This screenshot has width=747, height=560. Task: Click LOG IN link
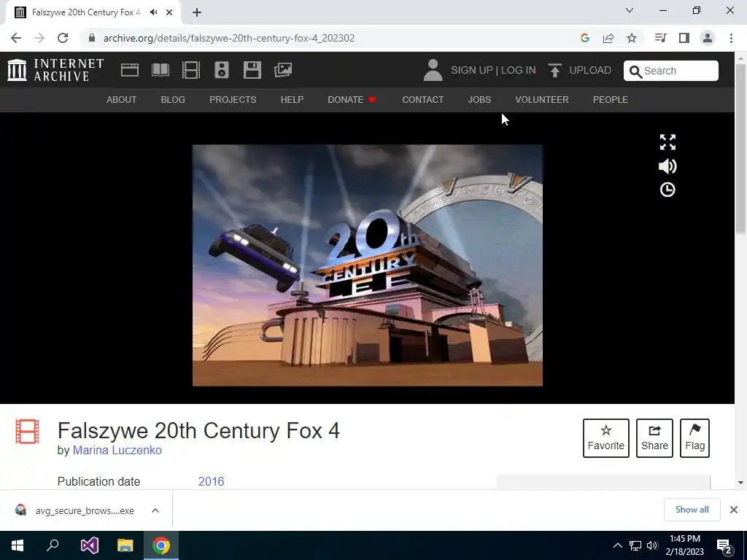tap(519, 70)
